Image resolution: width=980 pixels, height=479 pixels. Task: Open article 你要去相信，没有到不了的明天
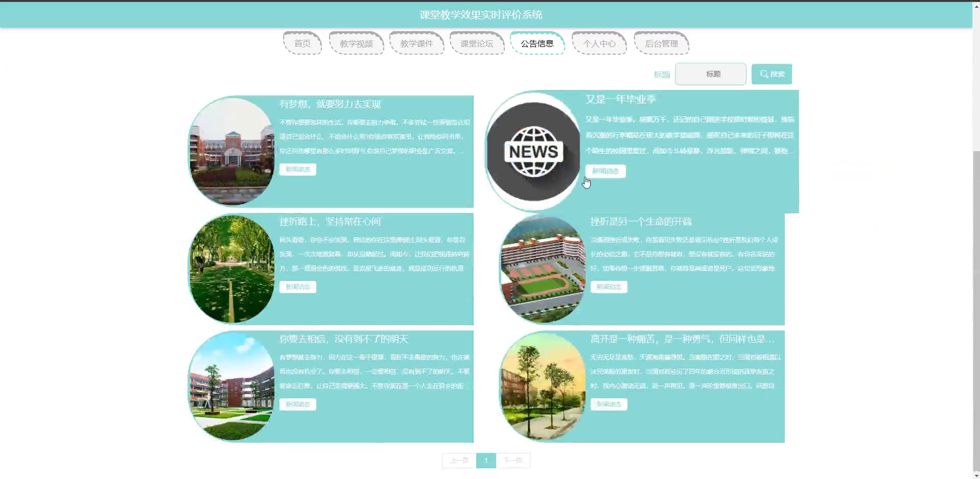point(344,339)
